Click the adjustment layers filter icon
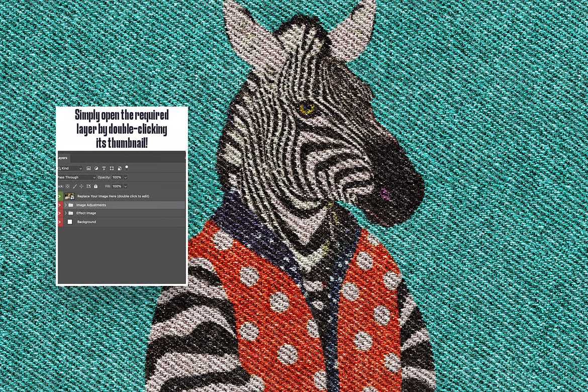 (96, 168)
